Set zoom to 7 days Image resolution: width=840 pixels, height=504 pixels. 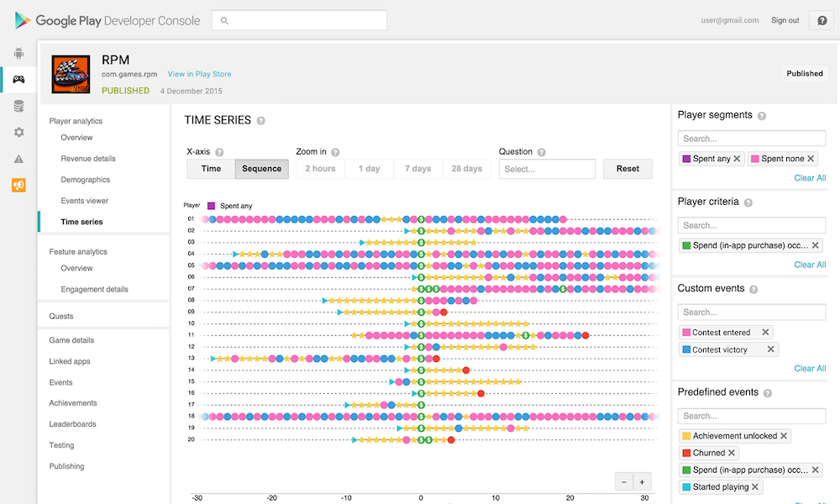pyautogui.click(x=417, y=169)
